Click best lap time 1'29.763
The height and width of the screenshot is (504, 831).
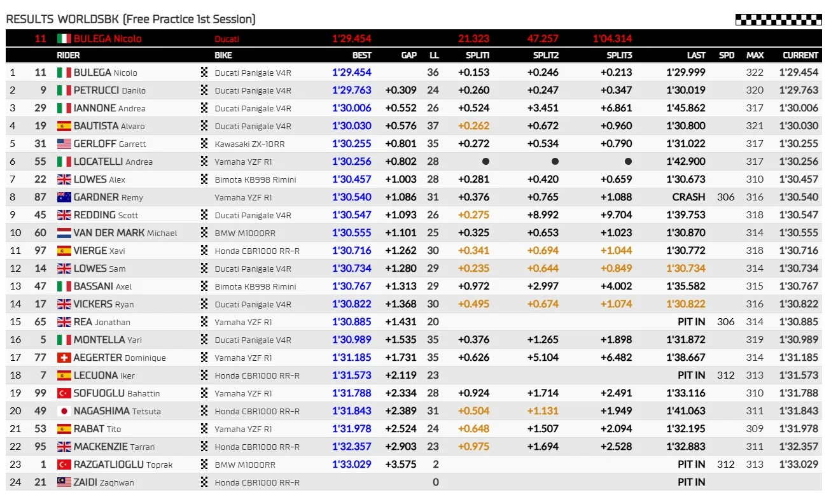click(352, 90)
